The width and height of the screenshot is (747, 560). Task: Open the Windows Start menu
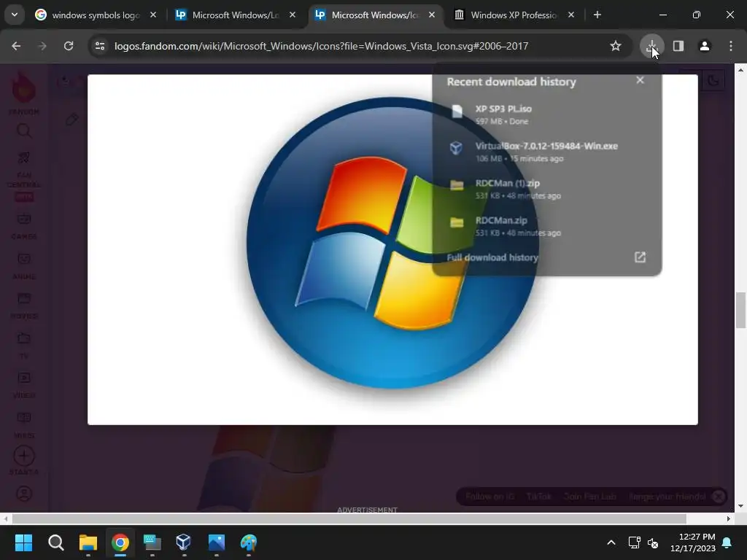point(23,542)
